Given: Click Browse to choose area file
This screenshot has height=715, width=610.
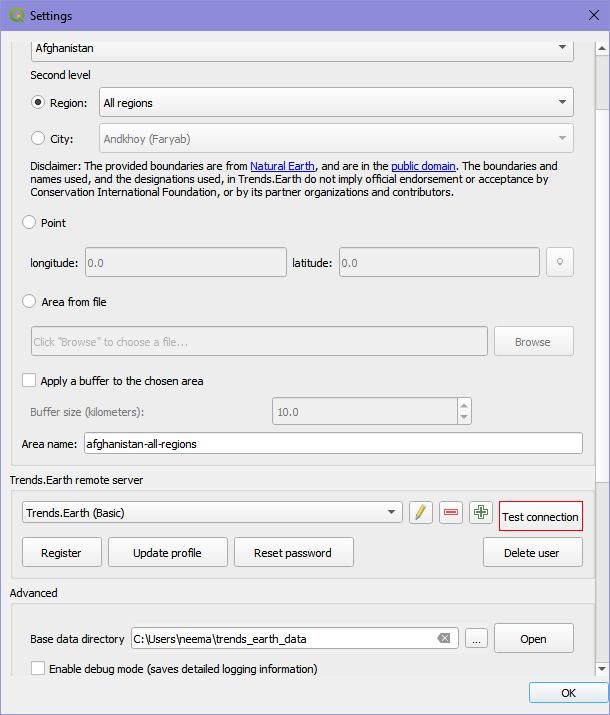Looking at the screenshot, I should [533, 341].
